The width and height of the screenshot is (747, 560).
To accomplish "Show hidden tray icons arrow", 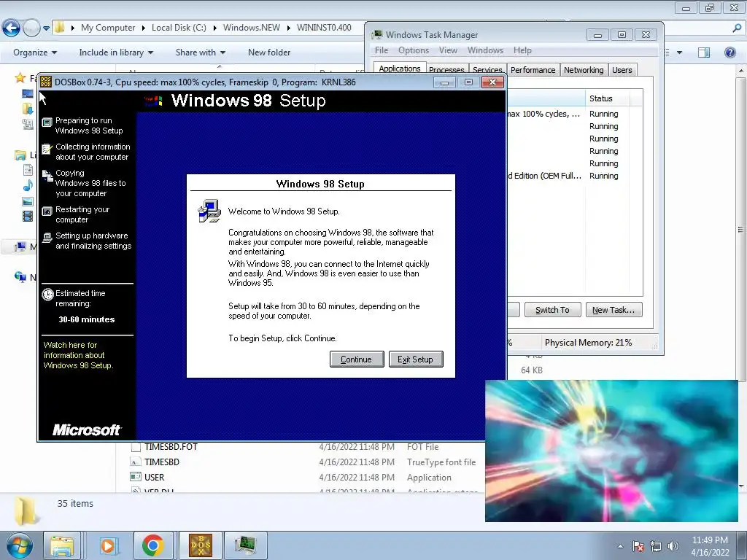I will click(620, 546).
